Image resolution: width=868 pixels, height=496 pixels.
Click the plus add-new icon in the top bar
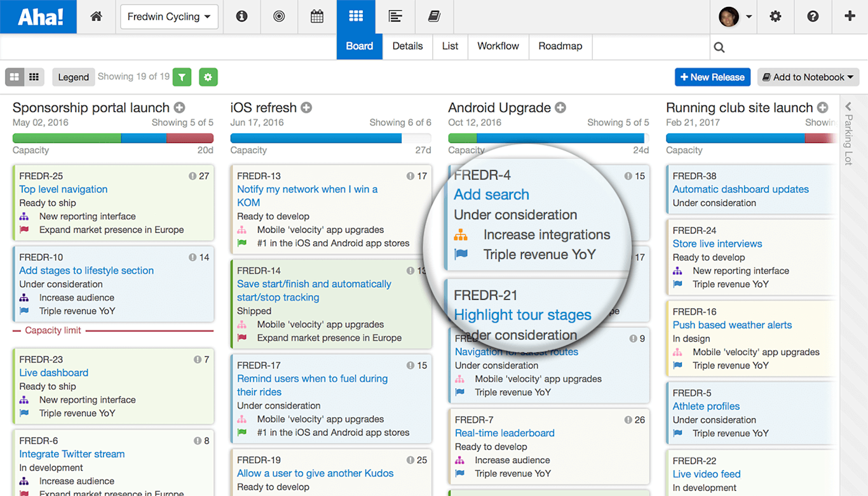(850, 17)
